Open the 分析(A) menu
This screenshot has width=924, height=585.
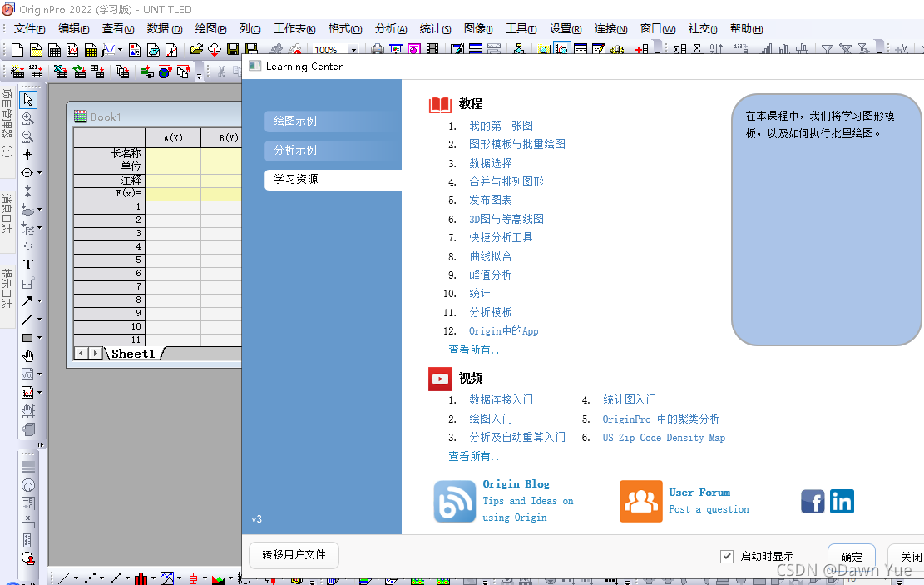[x=391, y=29]
